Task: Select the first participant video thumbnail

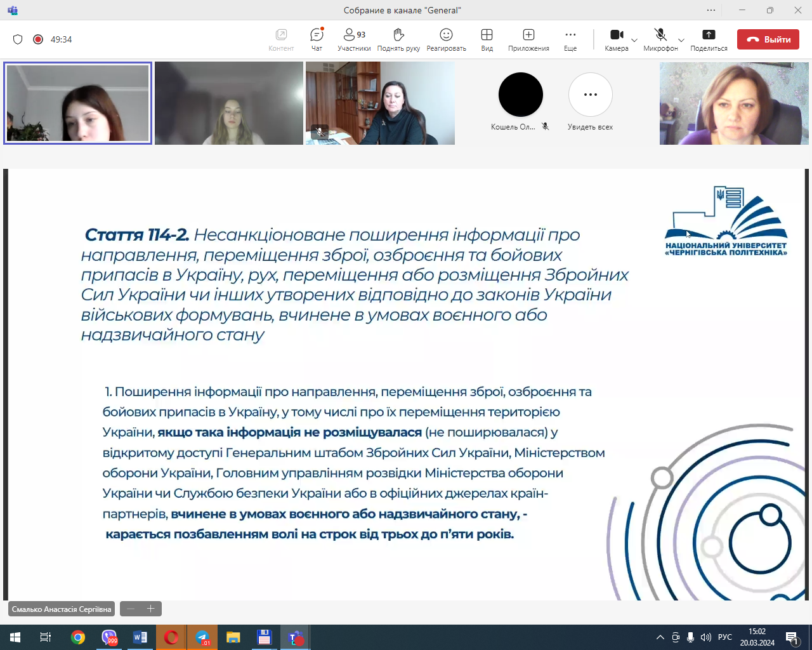Action: coord(77,103)
